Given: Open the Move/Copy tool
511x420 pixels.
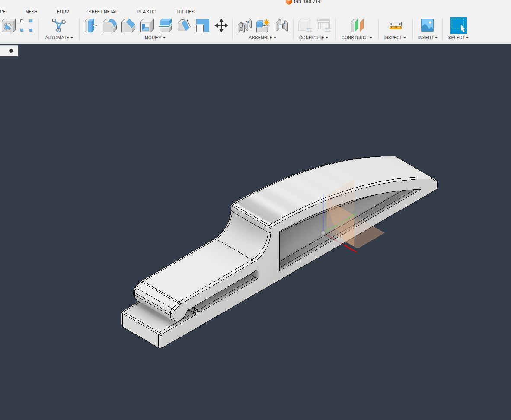Looking at the screenshot, I should 221,25.
